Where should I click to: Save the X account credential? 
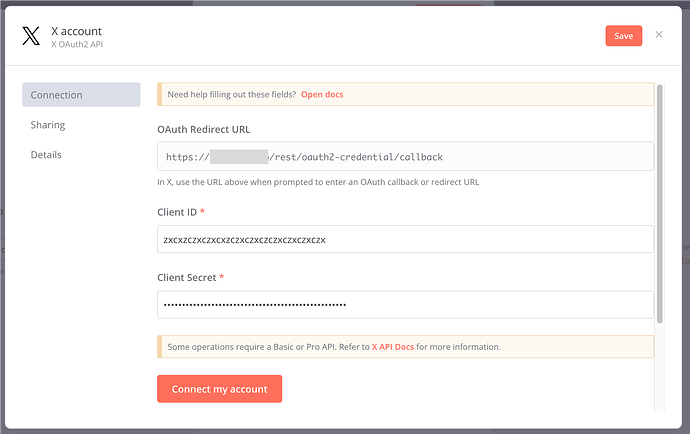(624, 36)
